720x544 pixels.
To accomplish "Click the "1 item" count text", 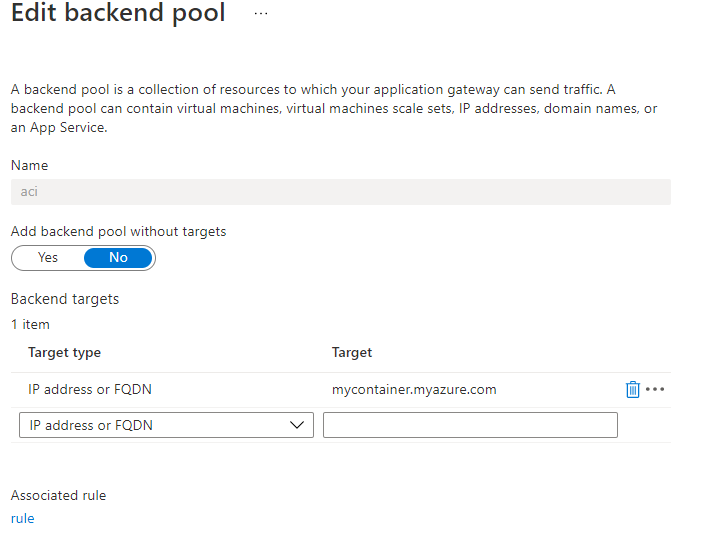I will (30, 324).
